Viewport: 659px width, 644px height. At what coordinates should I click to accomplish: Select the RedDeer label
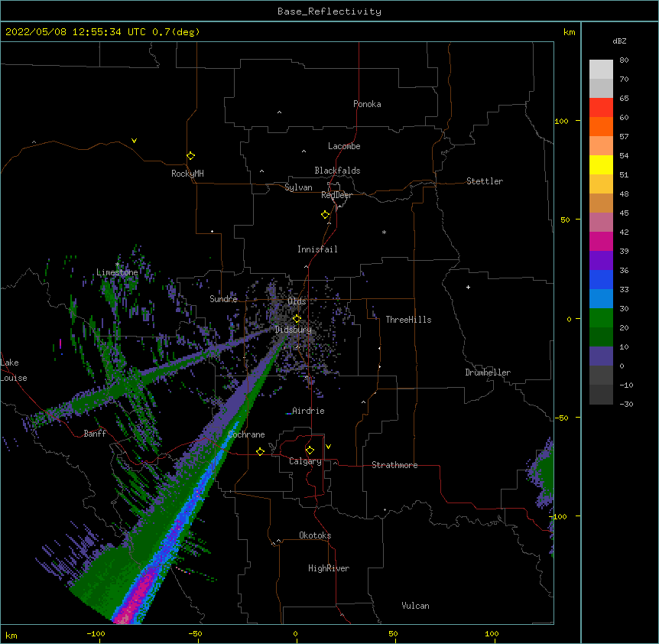(336, 195)
